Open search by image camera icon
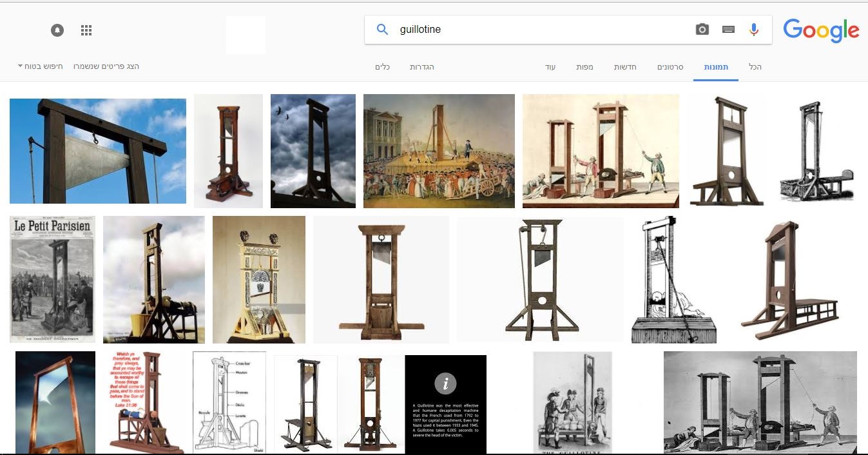This screenshot has height=455, width=868. [702, 29]
